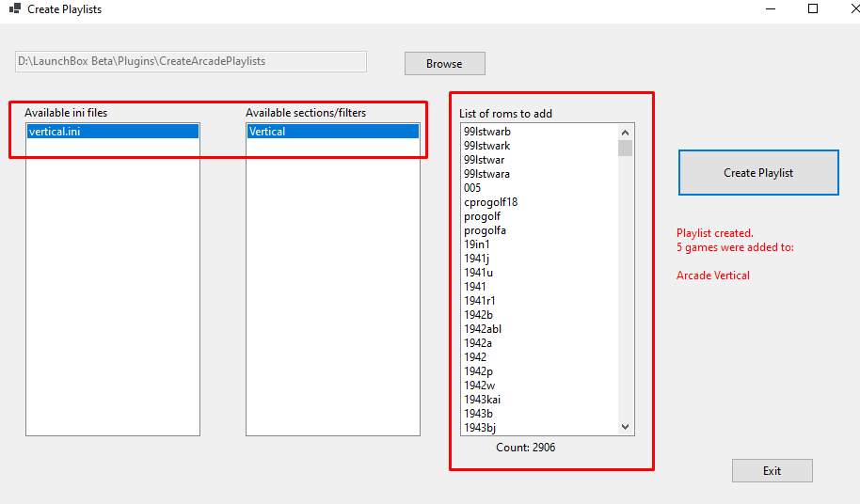The height and width of the screenshot is (504, 860).
Task: Select the Vertical section filter
Action: pos(333,132)
